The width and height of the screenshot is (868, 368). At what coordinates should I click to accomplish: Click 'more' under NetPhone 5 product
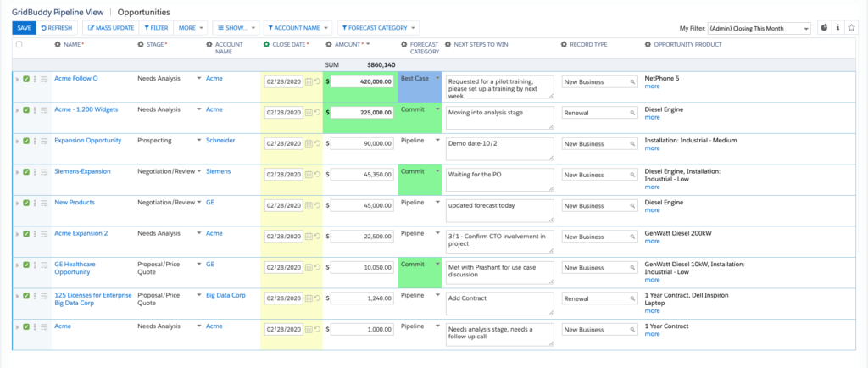click(x=652, y=86)
